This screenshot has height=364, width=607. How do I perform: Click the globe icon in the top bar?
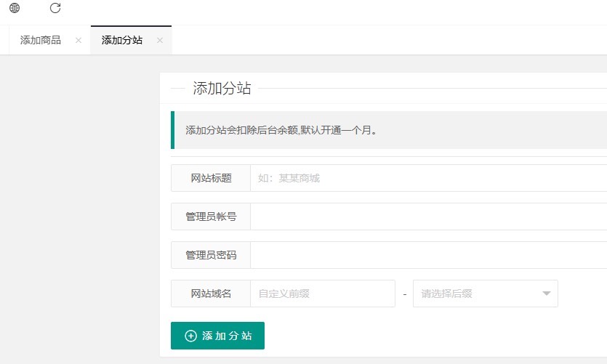click(x=15, y=9)
